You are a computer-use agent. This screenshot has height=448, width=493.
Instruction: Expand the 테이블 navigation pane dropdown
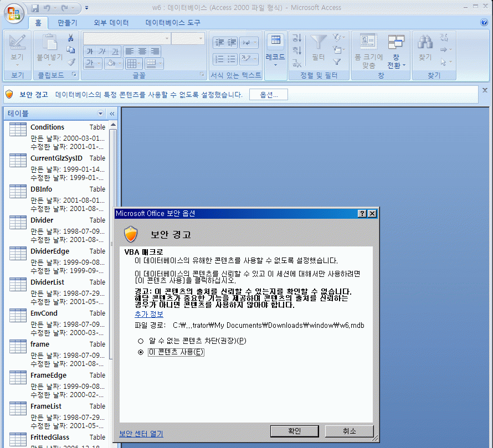click(x=100, y=114)
